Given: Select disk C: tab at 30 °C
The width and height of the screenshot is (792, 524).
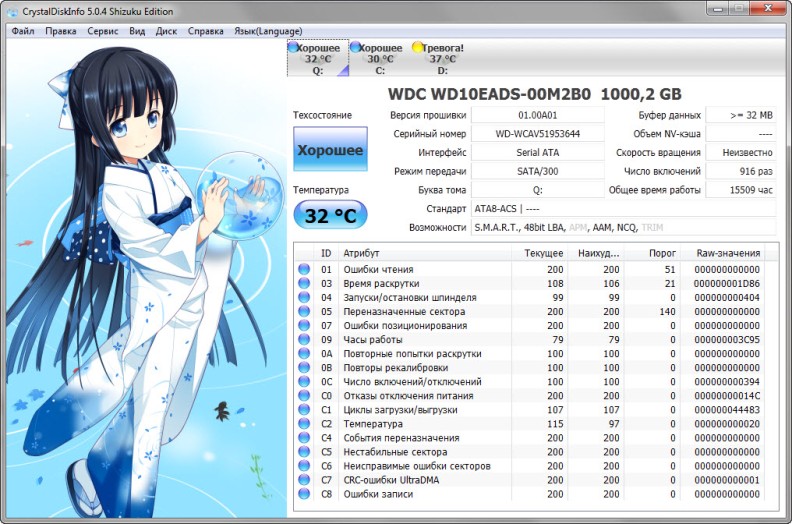Looking at the screenshot, I should pyautogui.click(x=380, y=59).
